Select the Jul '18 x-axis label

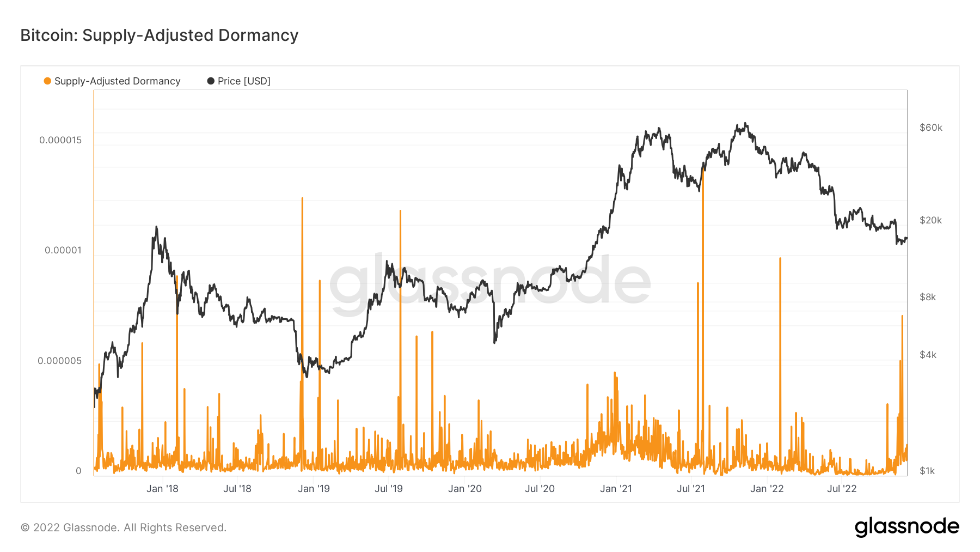click(237, 489)
